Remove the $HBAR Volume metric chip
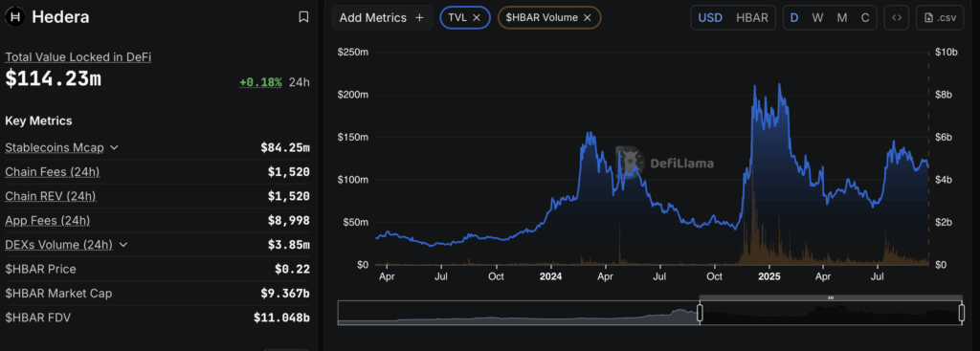 [x=587, y=18]
